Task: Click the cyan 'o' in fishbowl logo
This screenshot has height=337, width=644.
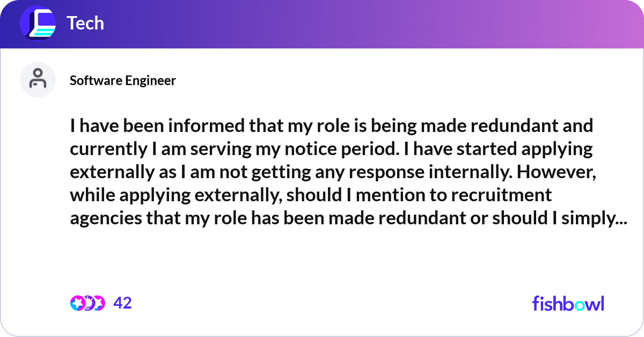Action: [x=581, y=305]
